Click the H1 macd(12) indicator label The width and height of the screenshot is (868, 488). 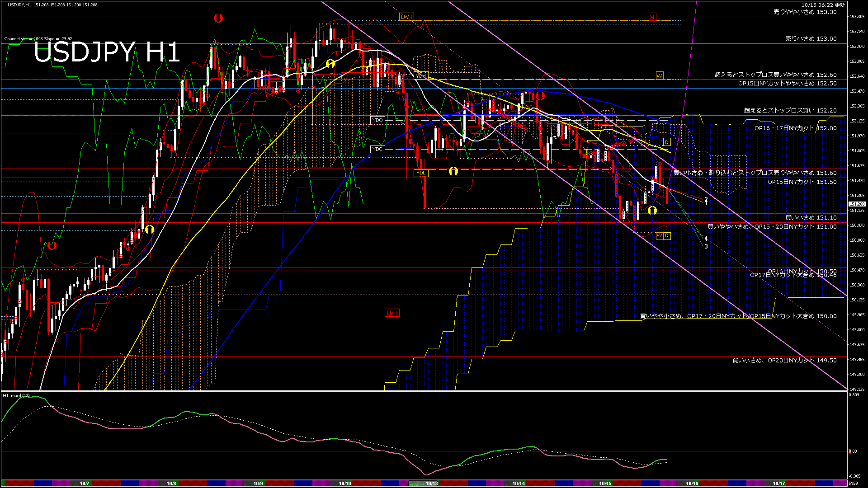17,396
